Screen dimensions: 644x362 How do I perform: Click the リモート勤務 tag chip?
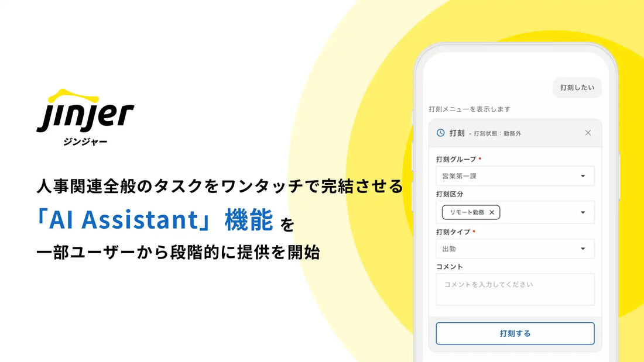pos(471,212)
